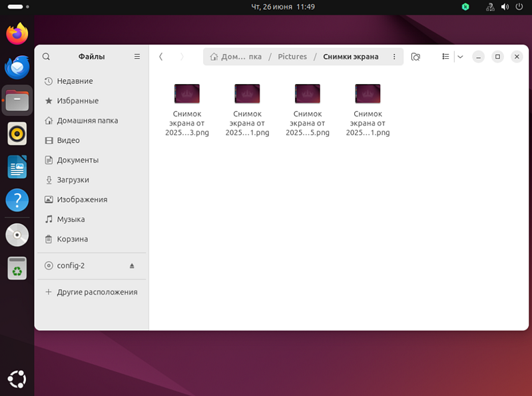Expand the view options dropdown arrow
532x396 pixels.
[x=460, y=57]
